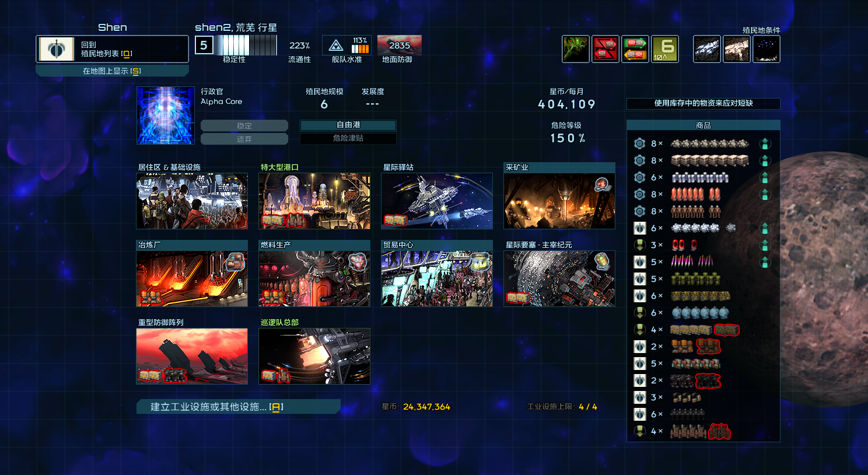Click the colony size 6 icon

pos(664,49)
